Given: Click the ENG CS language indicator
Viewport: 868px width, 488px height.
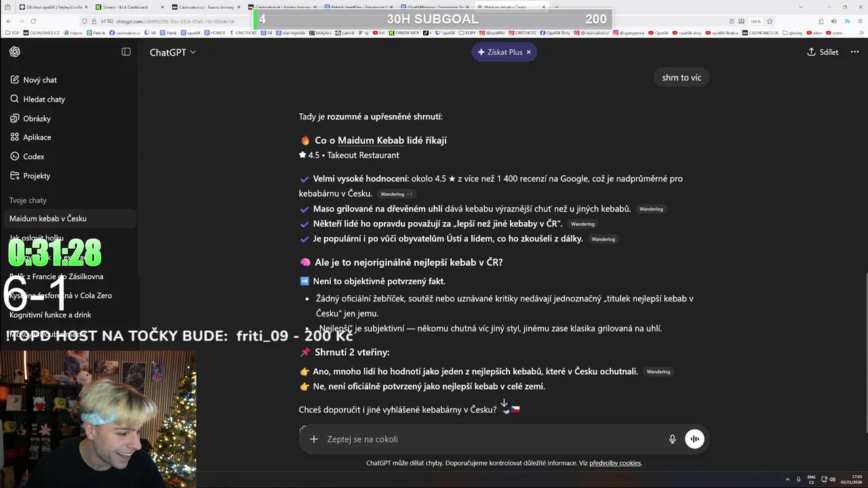Looking at the screenshot, I should (x=811, y=479).
